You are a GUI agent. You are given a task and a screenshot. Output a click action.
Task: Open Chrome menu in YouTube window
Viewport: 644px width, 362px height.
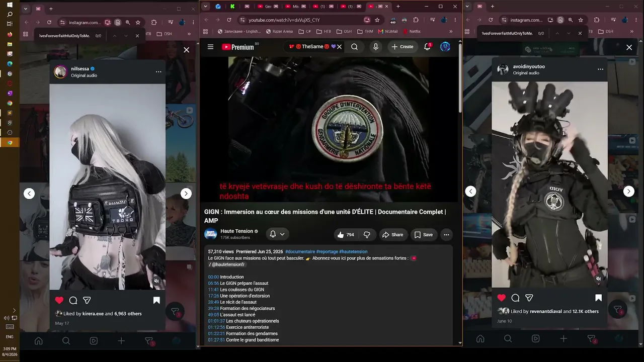[x=455, y=20]
